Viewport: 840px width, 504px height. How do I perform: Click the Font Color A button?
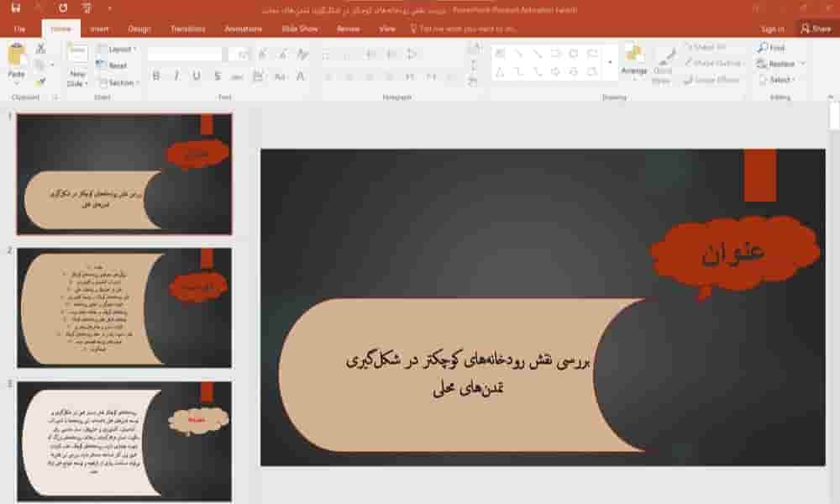(301, 76)
